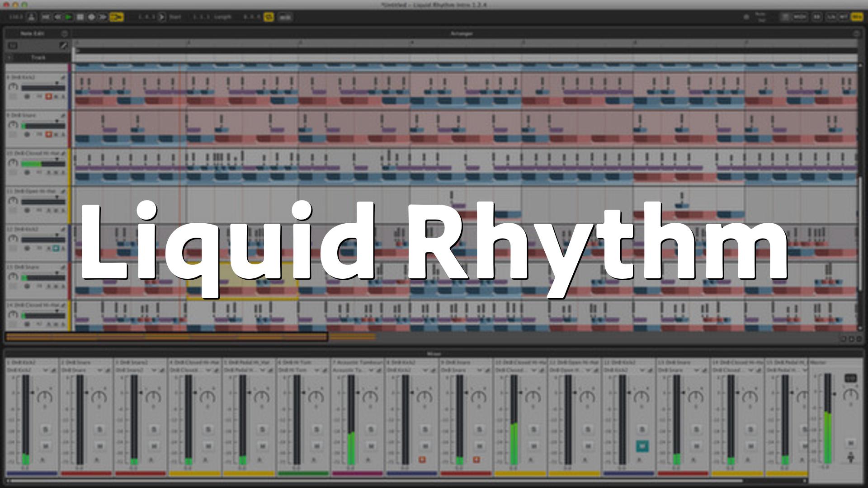The image size is (868, 488).
Task: Click the A button on channel 6 DnB Hi Tom
Action: point(313,460)
